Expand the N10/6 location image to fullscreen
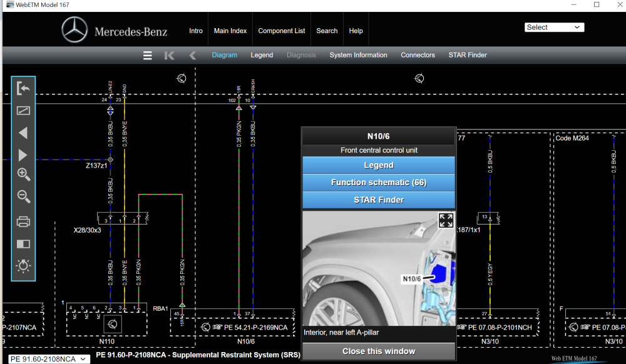The image size is (626, 364). click(446, 220)
